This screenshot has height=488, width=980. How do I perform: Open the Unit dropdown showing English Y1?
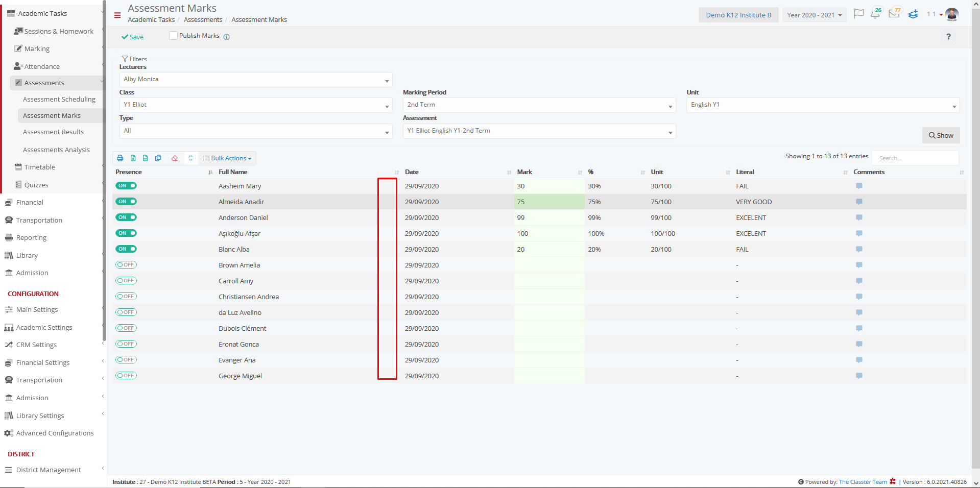click(x=823, y=105)
